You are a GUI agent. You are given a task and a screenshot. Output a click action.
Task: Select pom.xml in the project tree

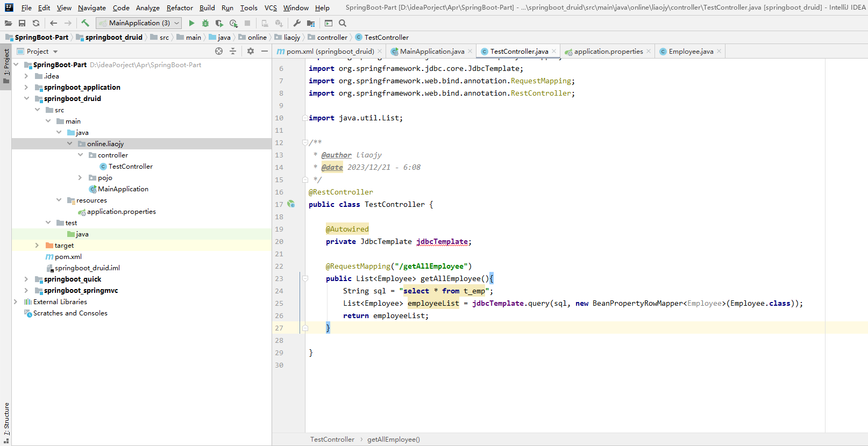click(68, 256)
